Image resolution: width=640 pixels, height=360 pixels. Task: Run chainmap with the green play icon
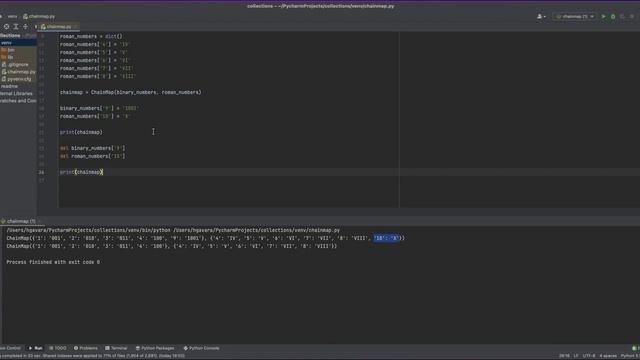(x=603, y=17)
